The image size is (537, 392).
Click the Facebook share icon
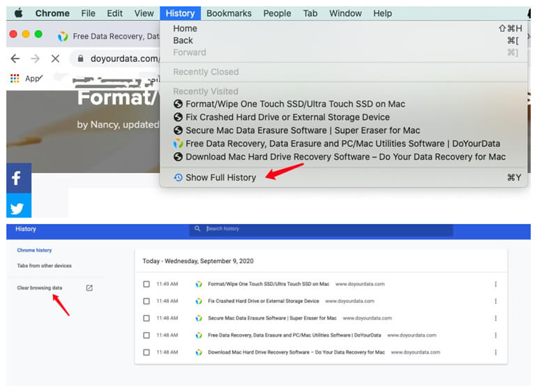click(18, 179)
